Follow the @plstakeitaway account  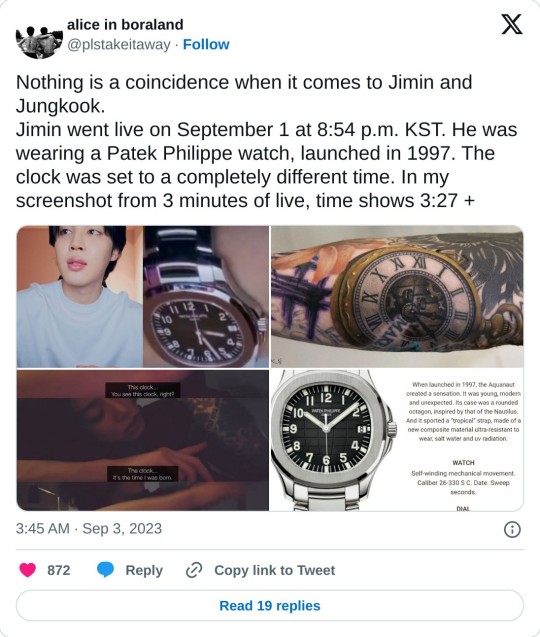click(x=206, y=44)
